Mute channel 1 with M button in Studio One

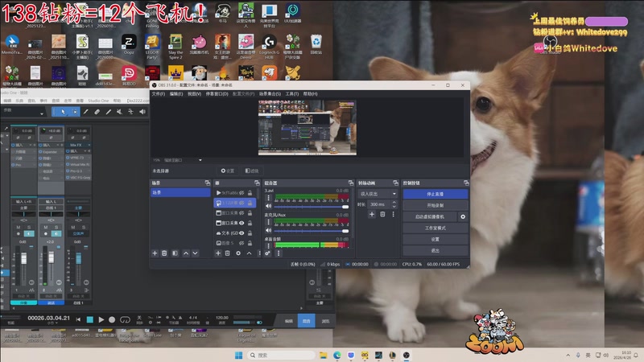click(x=18, y=227)
